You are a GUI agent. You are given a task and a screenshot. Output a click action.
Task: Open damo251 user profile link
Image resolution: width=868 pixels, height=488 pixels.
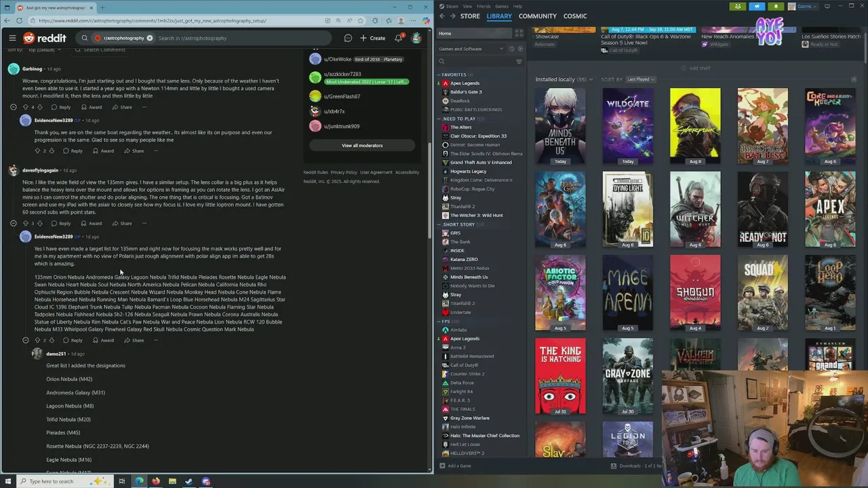[x=56, y=354]
